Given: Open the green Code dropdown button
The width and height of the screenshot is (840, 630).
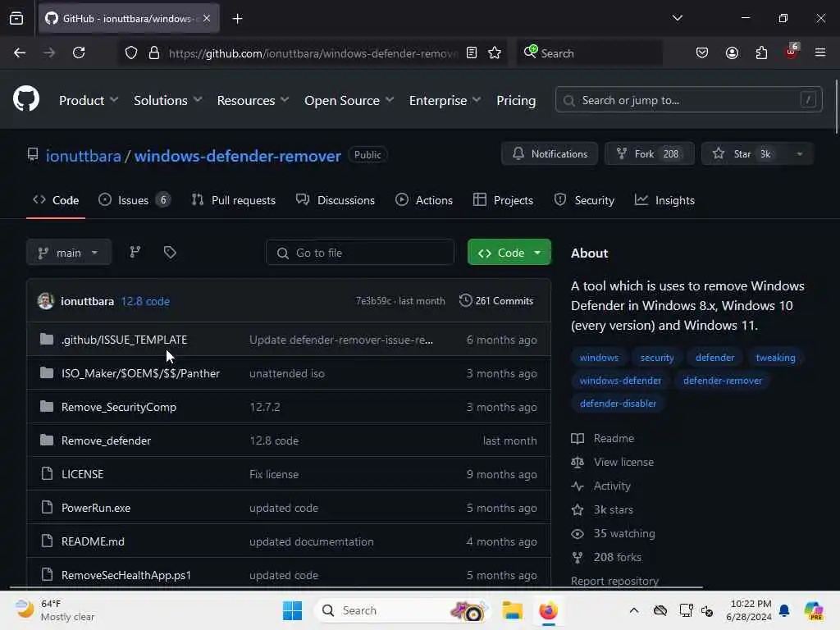Looking at the screenshot, I should [x=509, y=252].
